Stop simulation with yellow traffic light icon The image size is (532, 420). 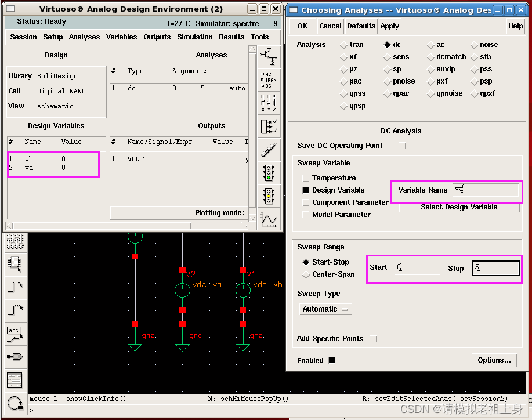click(x=269, y=195)
